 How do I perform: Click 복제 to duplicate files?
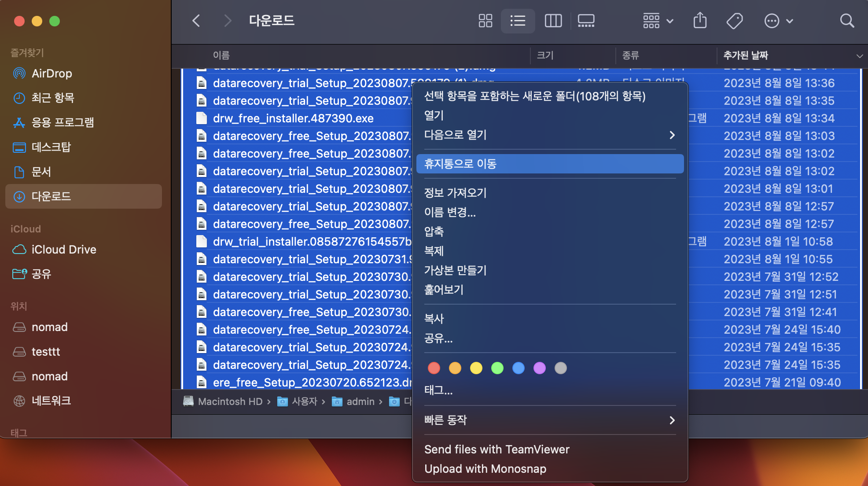coord(434,251)
